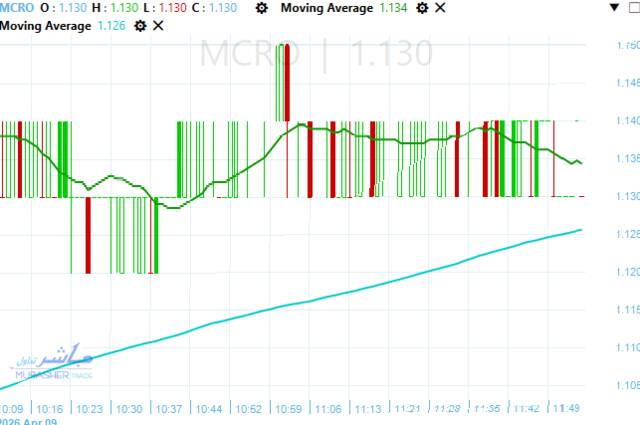Open settings for Moving Average 1.134
The height and width of the screenshot is (425, 640).
(x=422, y=8)
